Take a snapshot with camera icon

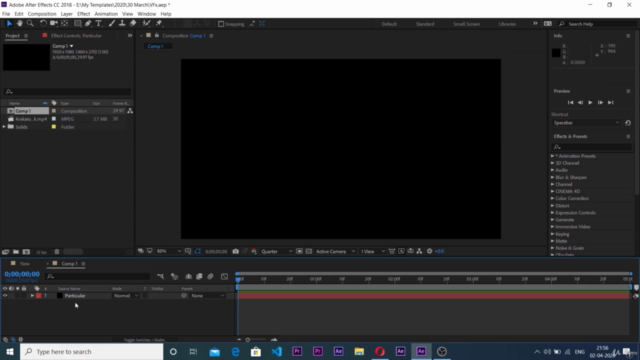coord(236,251)
